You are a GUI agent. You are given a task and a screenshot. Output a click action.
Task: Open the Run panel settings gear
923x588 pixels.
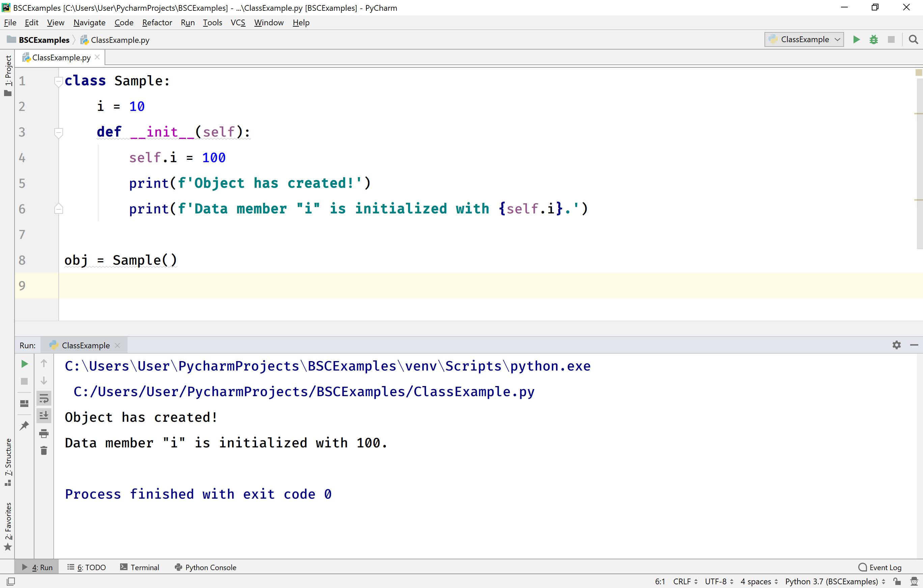click(x=897, y=345)
